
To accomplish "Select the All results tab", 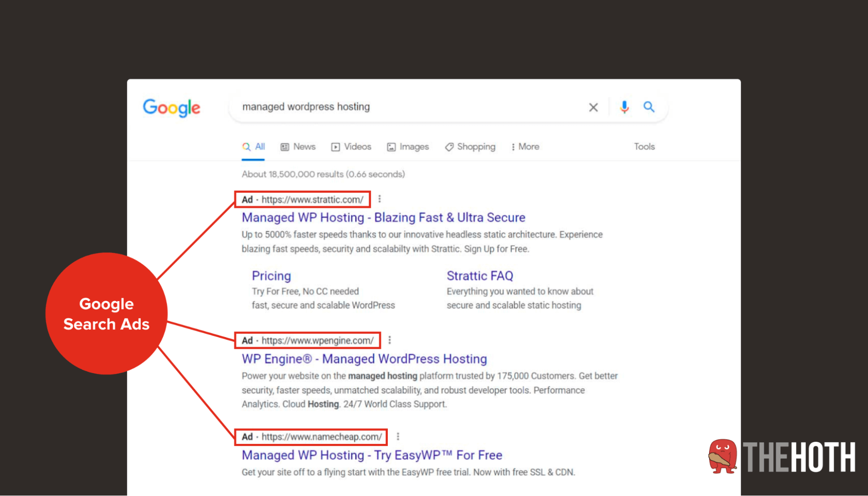I will 254,147.
